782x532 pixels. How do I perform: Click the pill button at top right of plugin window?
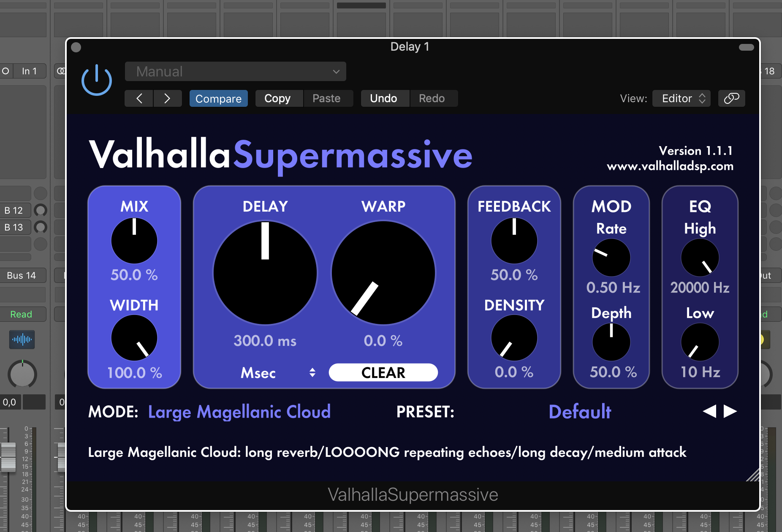(747, 47)
